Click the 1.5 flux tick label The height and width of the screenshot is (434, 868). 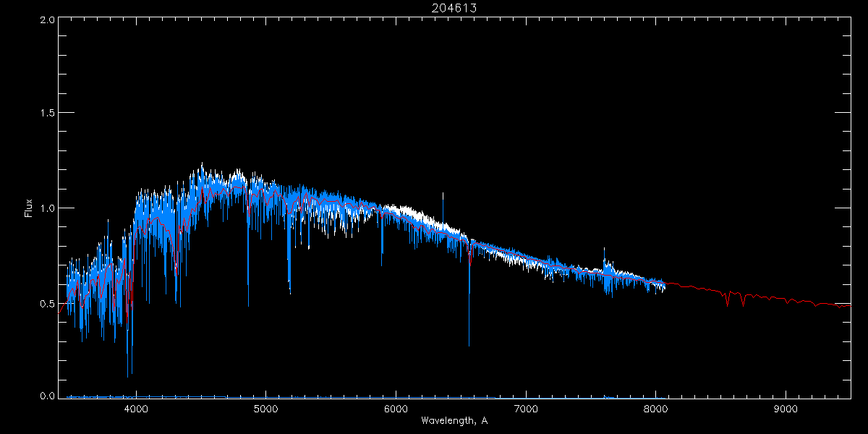pos(48,113)
